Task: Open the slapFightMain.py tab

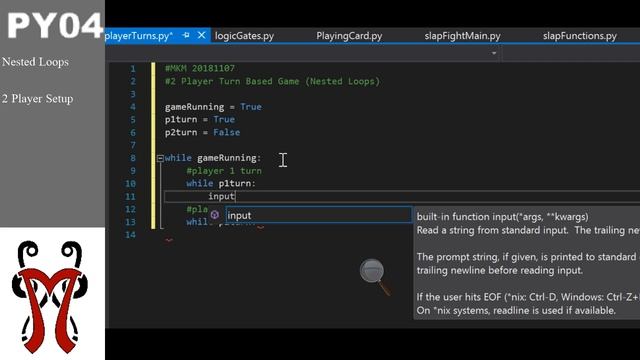Action: 462,36
